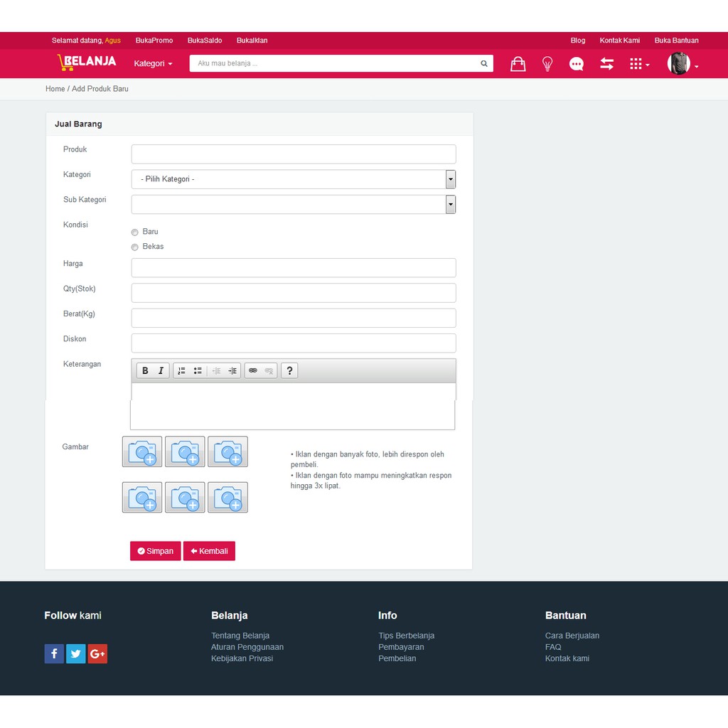Insert a bulleted list in the editor
Viewport: 728px width, 728px height.
[198, 370]
